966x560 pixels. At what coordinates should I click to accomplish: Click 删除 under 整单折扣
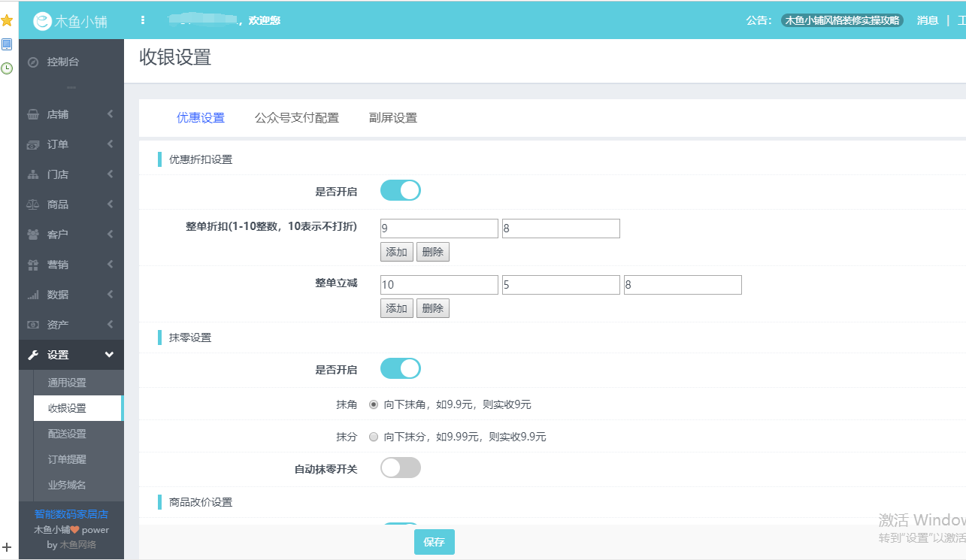[433, 252]
